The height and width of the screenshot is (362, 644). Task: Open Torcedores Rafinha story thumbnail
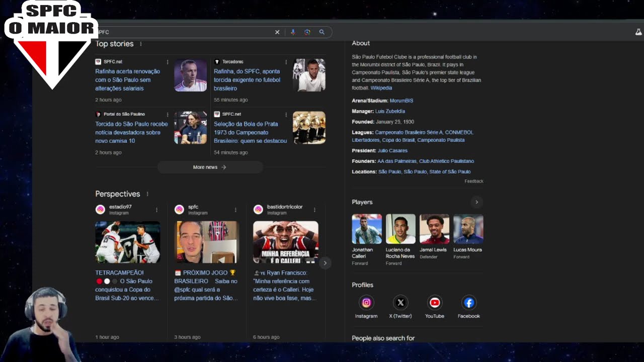coord(309,75)
